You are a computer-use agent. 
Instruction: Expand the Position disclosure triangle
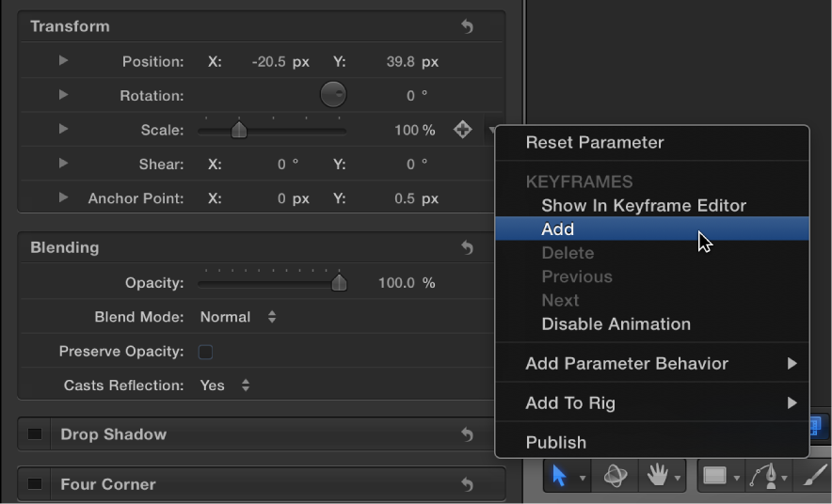pos(63,61)
